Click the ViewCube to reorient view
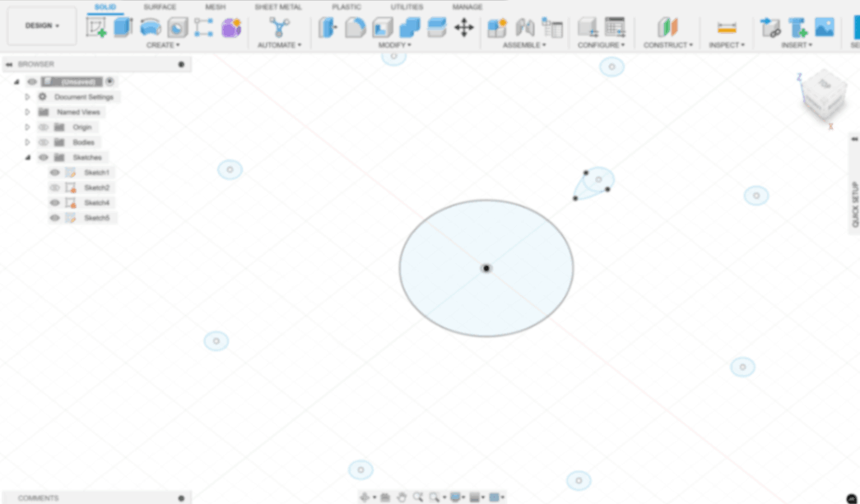860x504 pixels. pyautogui.click(x=823, y=95)
